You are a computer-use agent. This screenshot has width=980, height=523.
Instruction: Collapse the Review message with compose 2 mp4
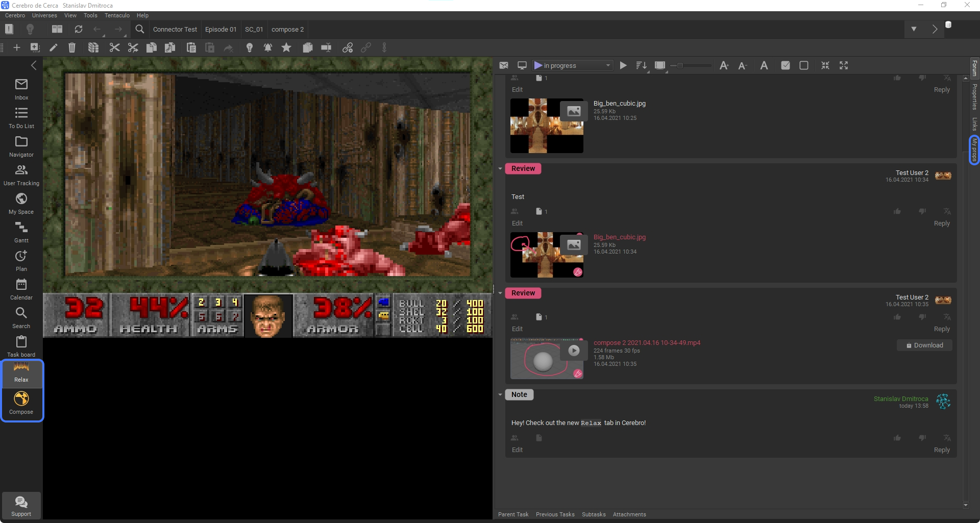pyautogui.click(x=500, y=293)
